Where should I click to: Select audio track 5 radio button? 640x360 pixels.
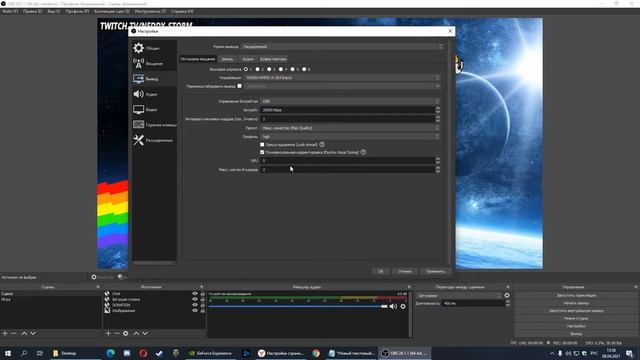point(292,69)
